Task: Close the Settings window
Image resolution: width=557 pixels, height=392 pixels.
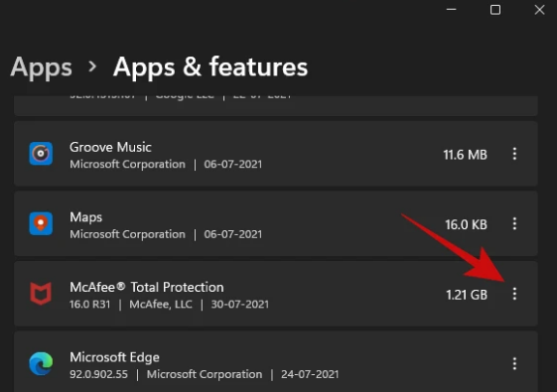Action: [x=539, y=10]
